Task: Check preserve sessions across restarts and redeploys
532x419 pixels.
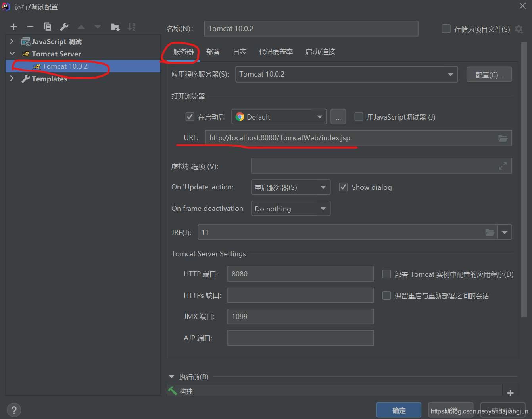Action: 386,295
